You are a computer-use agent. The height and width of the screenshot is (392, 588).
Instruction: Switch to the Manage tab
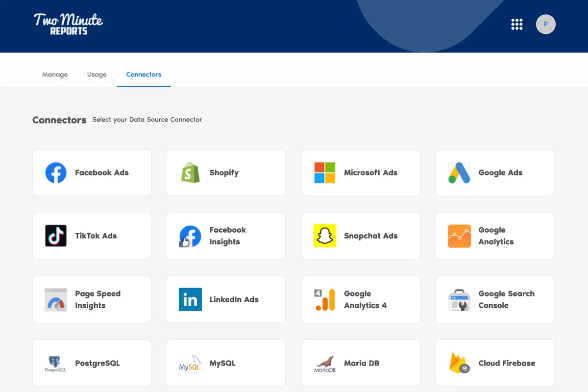(x=55, y=74)
